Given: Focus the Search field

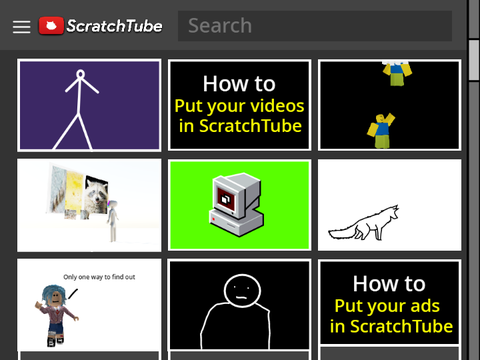Looking at the screenshot, I should 315,26.
